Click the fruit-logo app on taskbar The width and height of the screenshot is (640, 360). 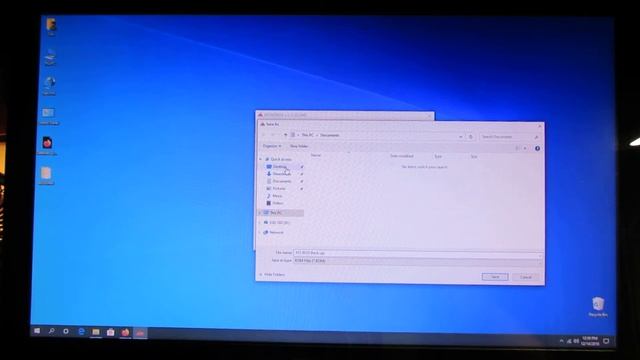[x=125, y=333]
